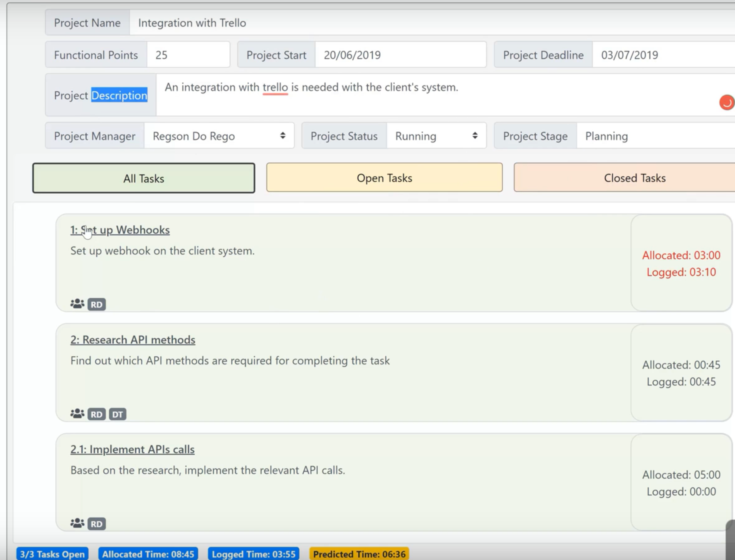Open the Project Manager dropdown

219,136
